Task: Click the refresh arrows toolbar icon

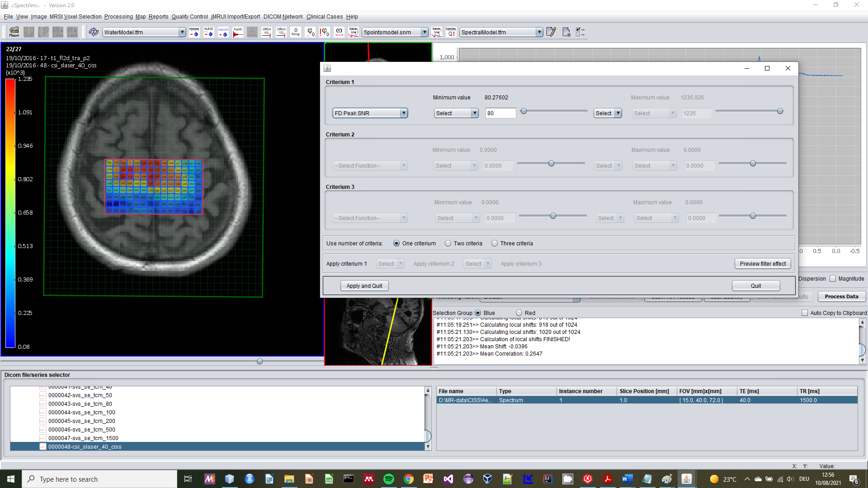Action: pos(94,32)
